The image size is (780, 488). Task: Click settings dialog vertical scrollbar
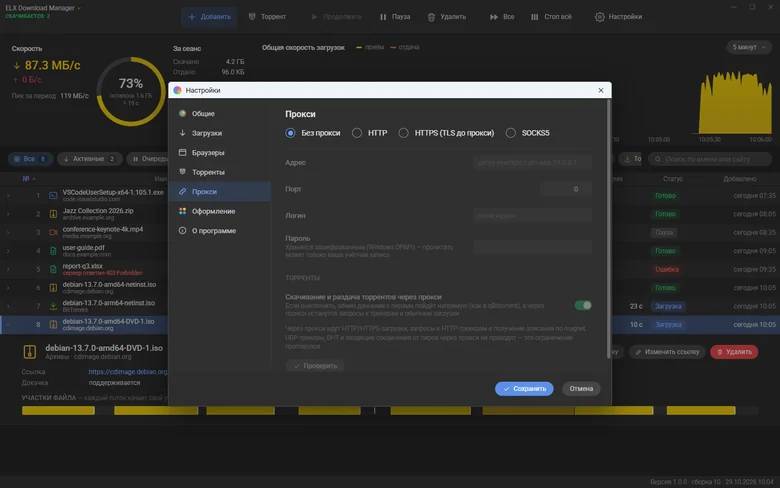click(x=608, y=228)
